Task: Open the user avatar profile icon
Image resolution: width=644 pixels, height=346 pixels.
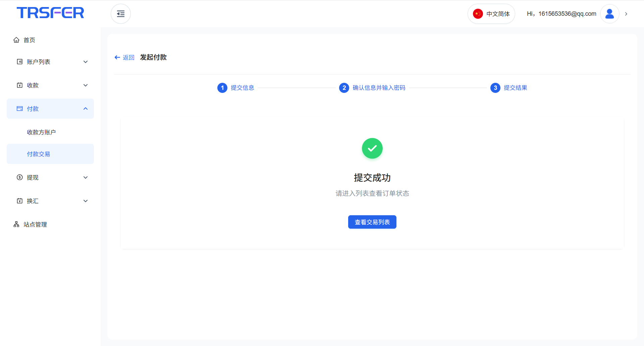Action: 609,14
